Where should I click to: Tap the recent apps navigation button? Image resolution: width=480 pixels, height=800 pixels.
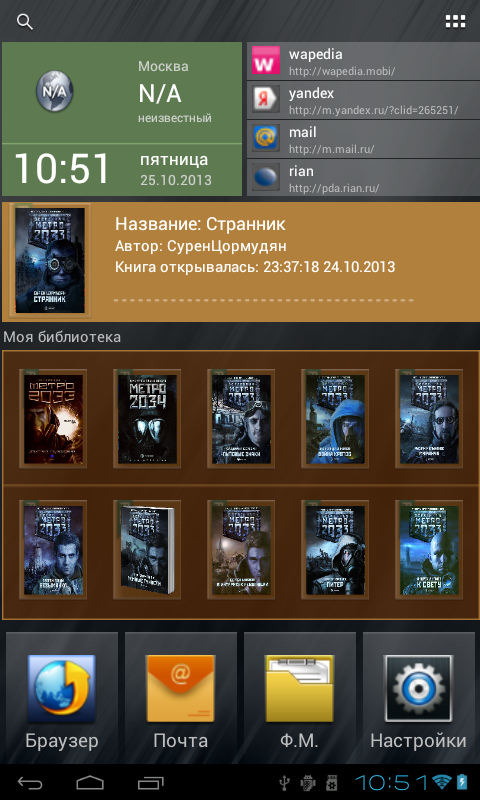150,782
